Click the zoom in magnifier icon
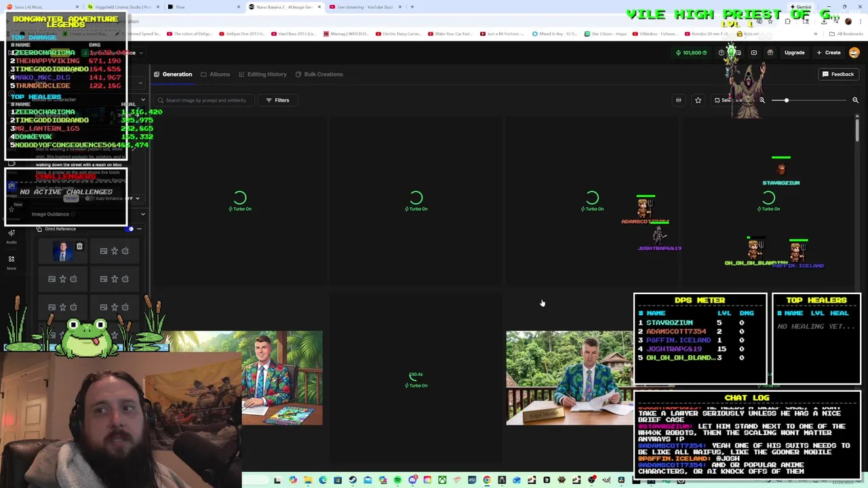Image resolution: width=868 pixels, height=488 pixels. (855, 100)
